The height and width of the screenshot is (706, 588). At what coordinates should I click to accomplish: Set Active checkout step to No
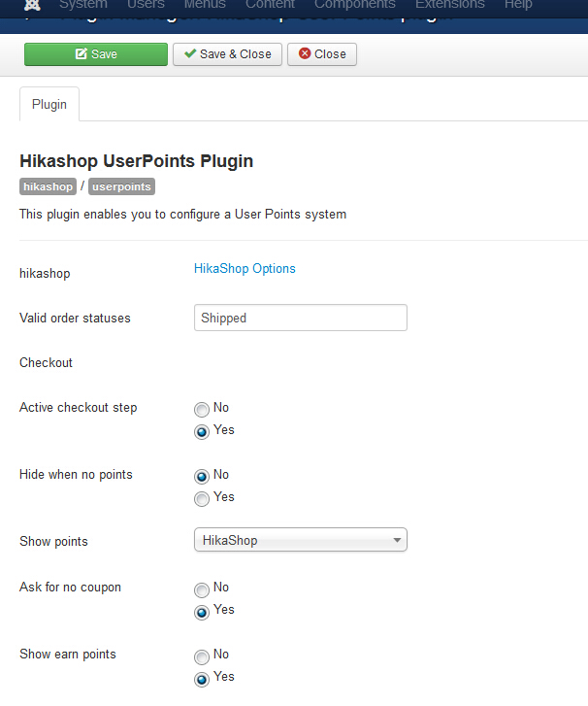tap(202, 410)
